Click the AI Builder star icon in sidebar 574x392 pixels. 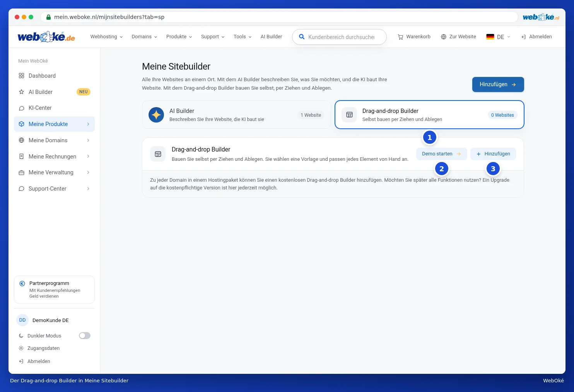21,92
